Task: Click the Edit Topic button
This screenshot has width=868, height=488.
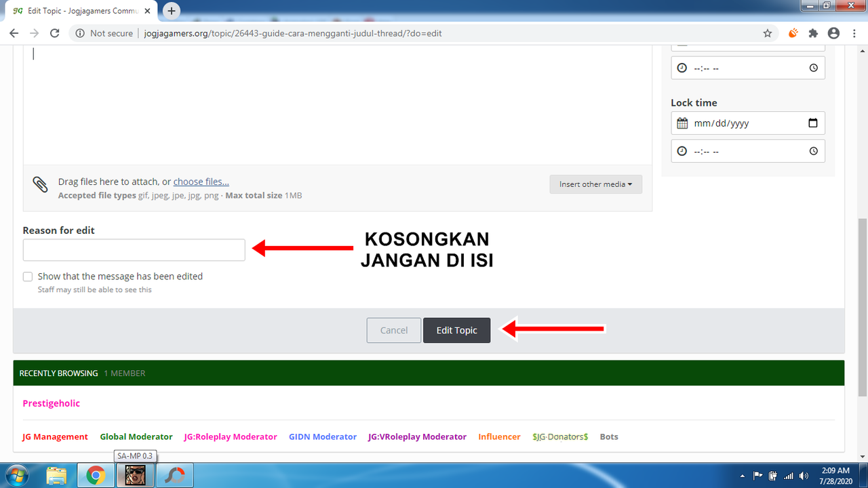Action: click(x=456, y=330)
